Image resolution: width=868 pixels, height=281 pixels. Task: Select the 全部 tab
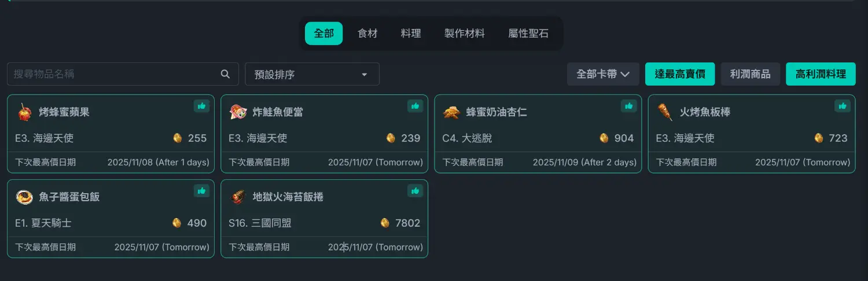coord(324,34)
